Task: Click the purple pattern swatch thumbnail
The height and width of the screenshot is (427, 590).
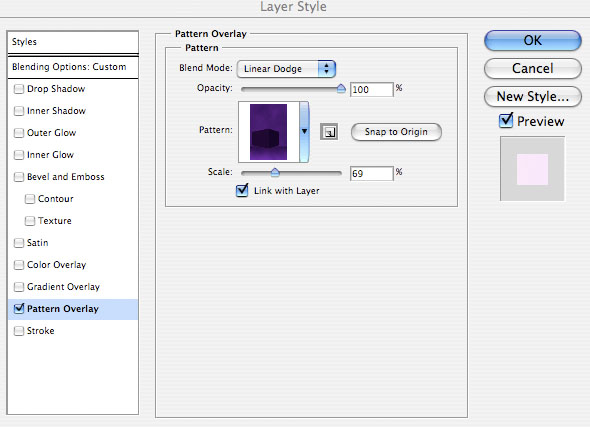Action: click(x=268, y=132)
